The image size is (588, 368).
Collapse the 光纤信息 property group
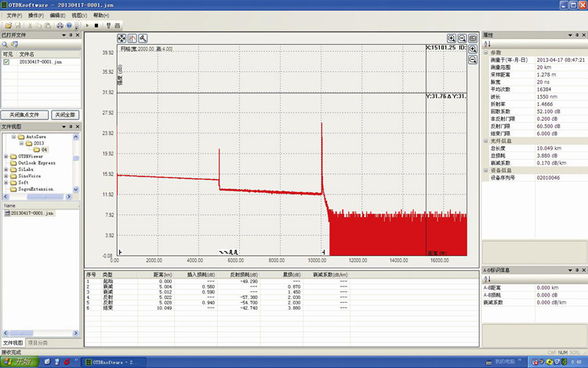coord(486,140)
